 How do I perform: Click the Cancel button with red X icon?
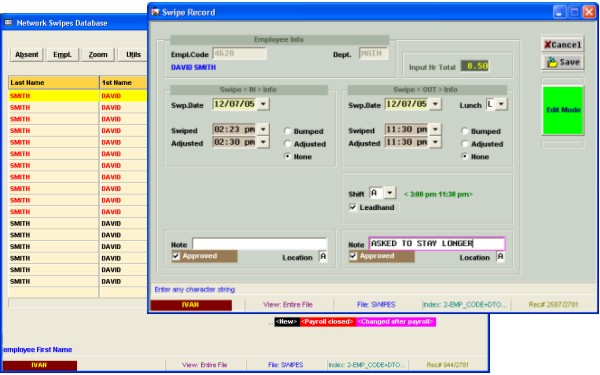tap(562, 44)
